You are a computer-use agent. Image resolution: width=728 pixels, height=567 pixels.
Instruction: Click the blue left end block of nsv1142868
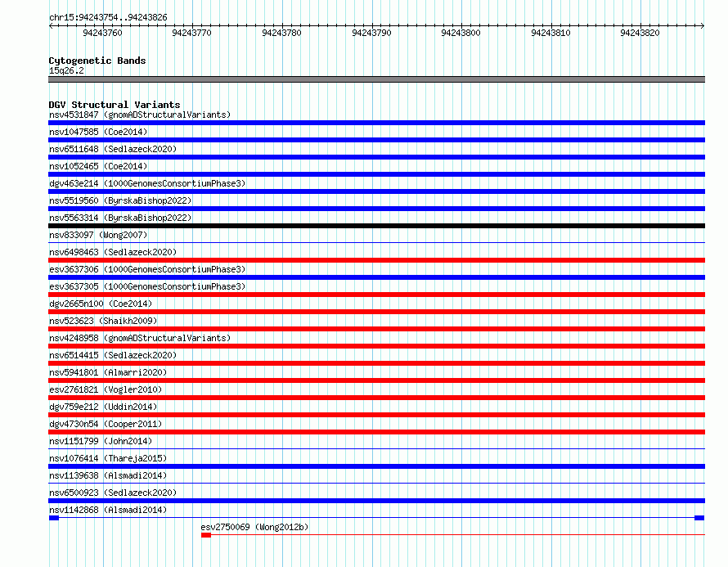(x=54, y=518)
